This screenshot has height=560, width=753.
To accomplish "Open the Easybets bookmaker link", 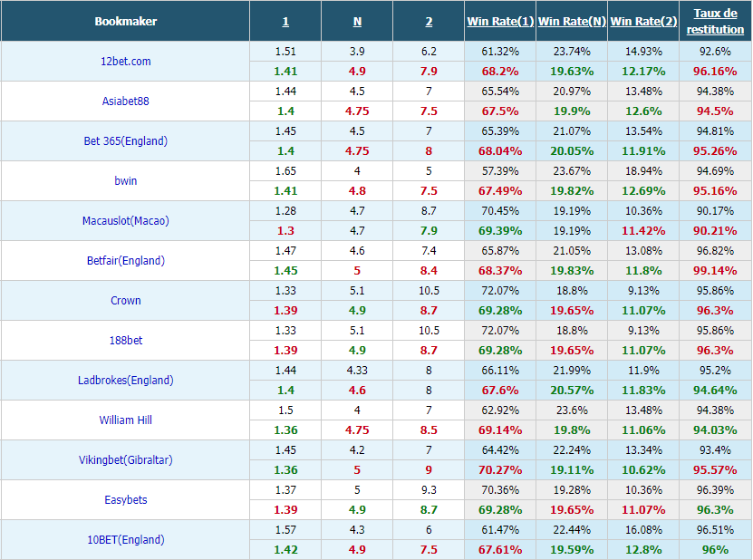I will click(125, 500).
